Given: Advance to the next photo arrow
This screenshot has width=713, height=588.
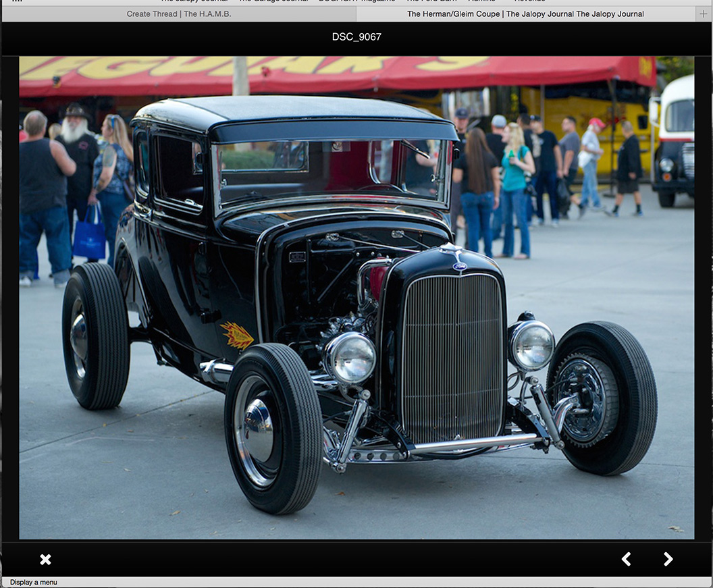Looking at the screenshot, I should 668,559.
